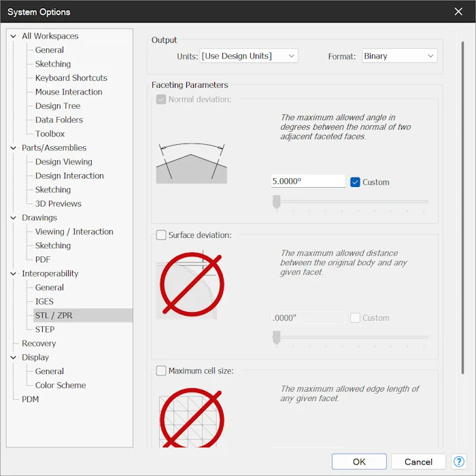
Task: Toggle the Normal deviation checkbox
Action: (161, 99)
